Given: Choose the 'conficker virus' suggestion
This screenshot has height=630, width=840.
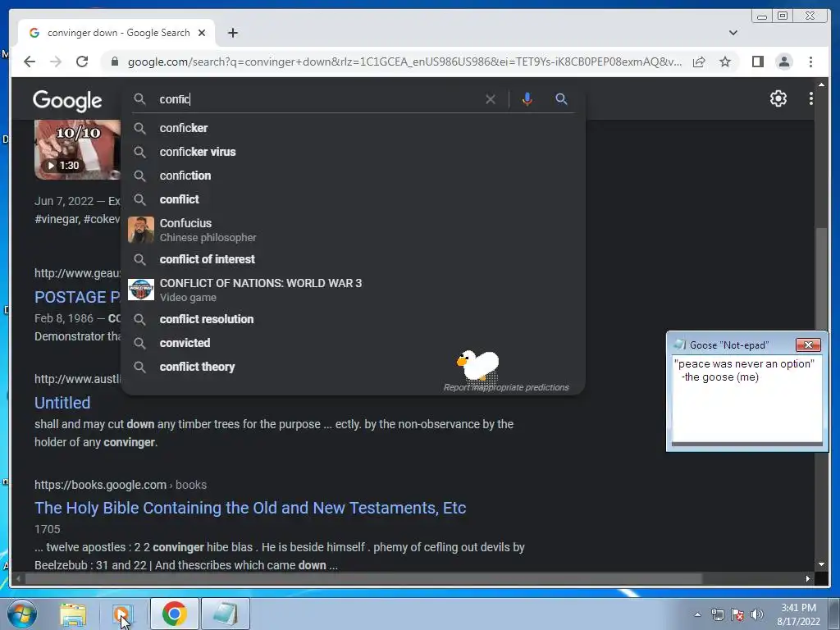Looking at the screenshot, I should [353, 152].
